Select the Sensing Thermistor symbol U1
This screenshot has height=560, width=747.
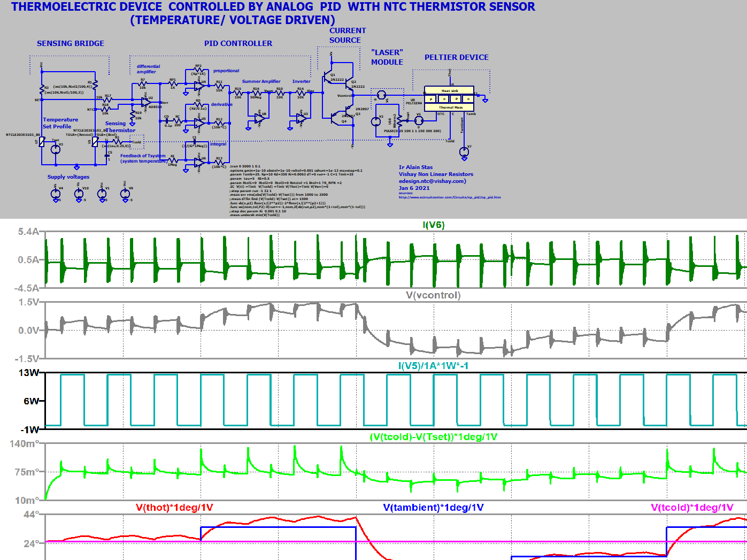click(x=96, y=141)
